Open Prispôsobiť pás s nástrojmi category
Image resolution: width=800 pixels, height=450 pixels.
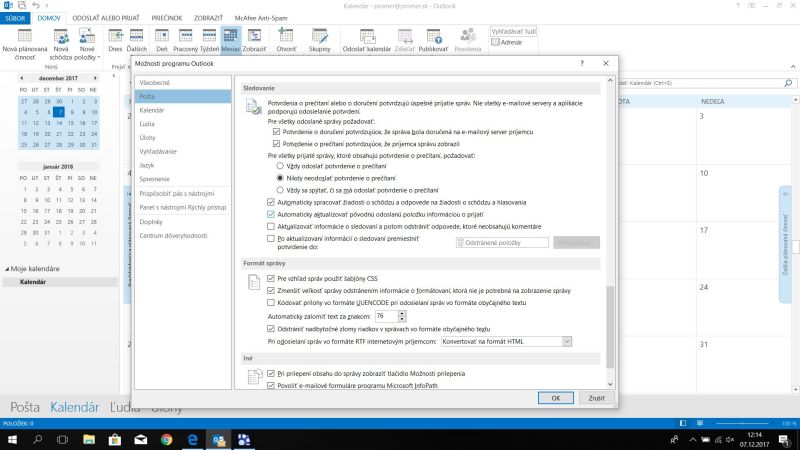tap(183, 194)
